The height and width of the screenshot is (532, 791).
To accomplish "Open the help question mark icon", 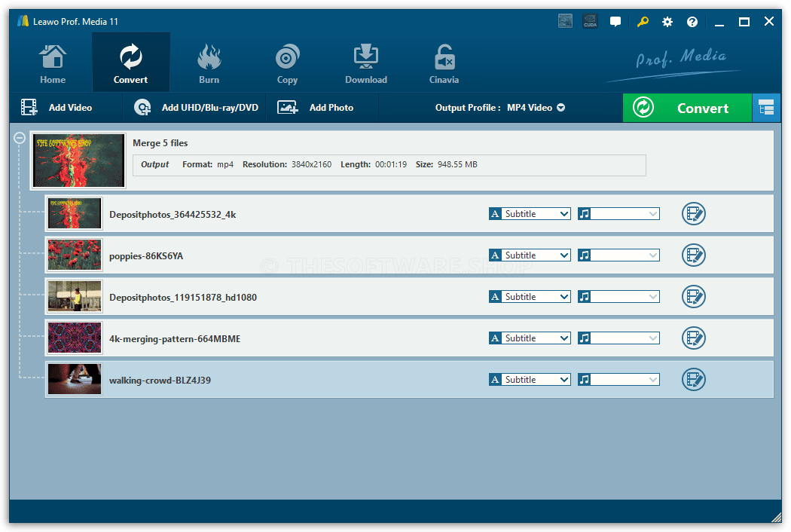I will pyautogui.click(x=692, y=22).
